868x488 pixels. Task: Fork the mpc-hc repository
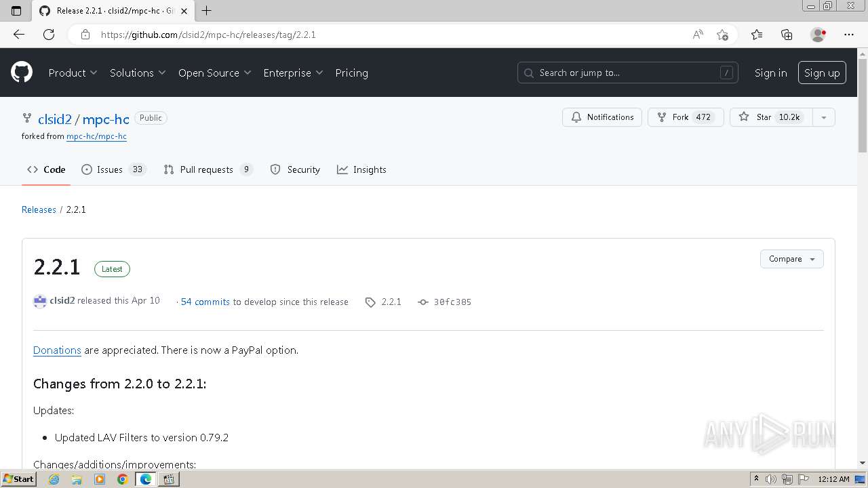pos(686,117)
